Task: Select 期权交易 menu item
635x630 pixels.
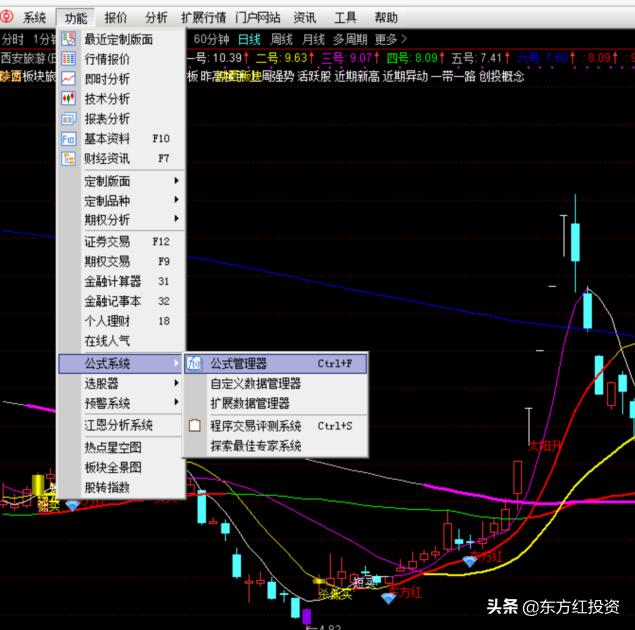Action: tap(121, 262)
